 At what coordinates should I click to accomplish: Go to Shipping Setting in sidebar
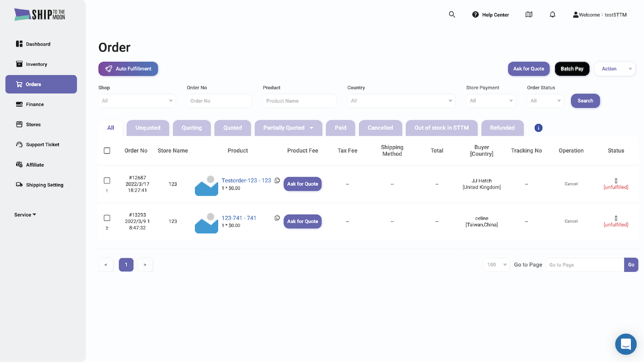pyautogui.click(x=44, y=185)
